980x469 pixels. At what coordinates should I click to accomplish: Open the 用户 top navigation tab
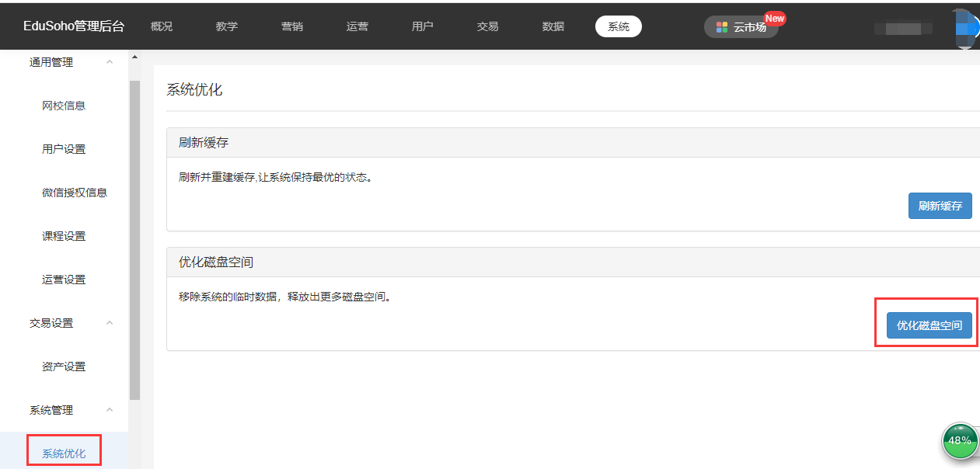coord(423,26)
